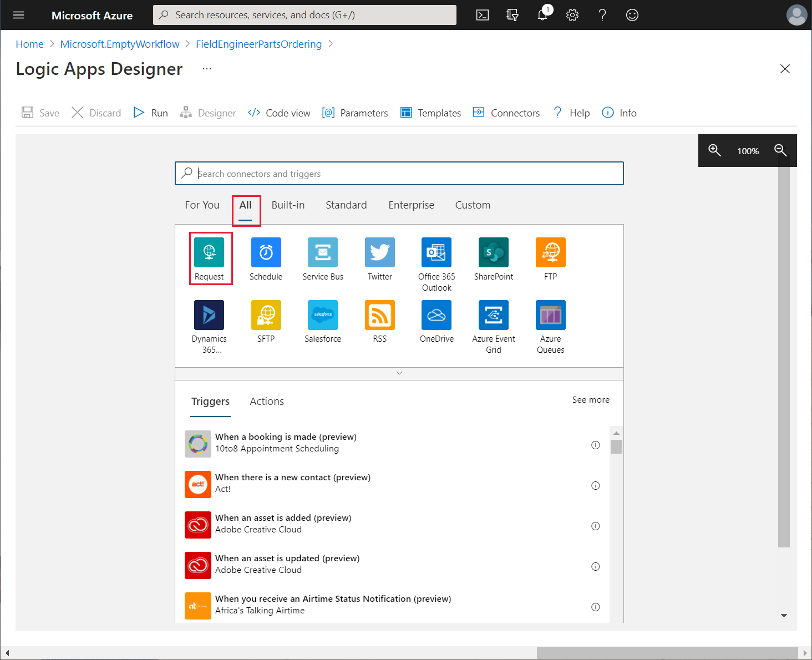The image size is (812, 660).
Task: Open the Logic Apps Designer more options ellipsis
Action: 207,69
